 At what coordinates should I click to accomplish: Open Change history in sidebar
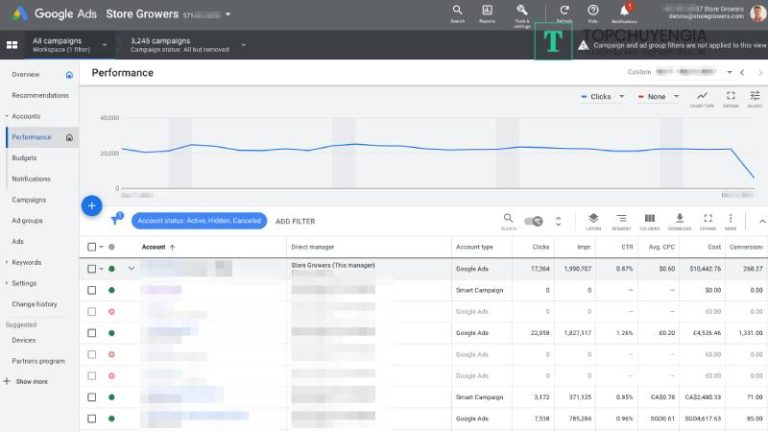click(x=34, y=304)
